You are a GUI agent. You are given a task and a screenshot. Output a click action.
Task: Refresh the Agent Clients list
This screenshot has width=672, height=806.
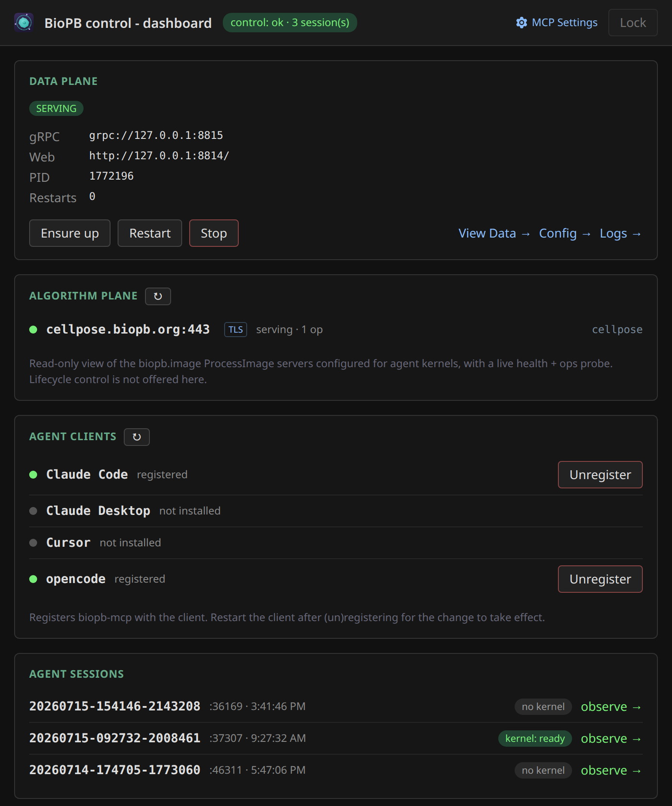[137, 437]
